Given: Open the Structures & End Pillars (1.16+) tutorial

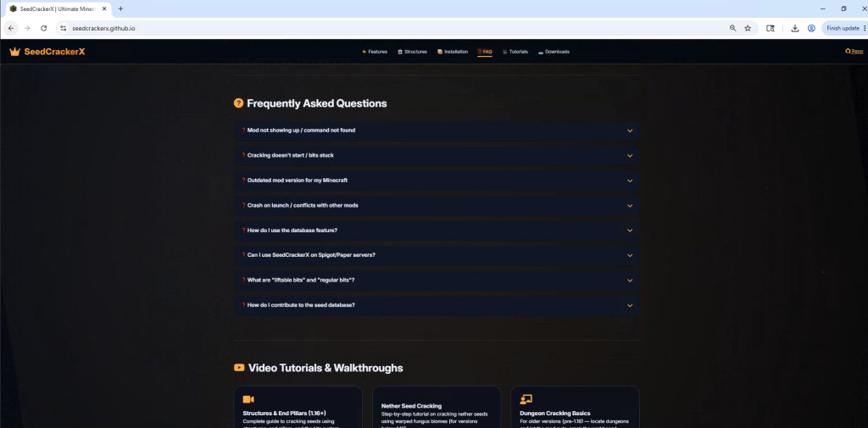Looking at the screenshot, I should [x=298, y=407].
